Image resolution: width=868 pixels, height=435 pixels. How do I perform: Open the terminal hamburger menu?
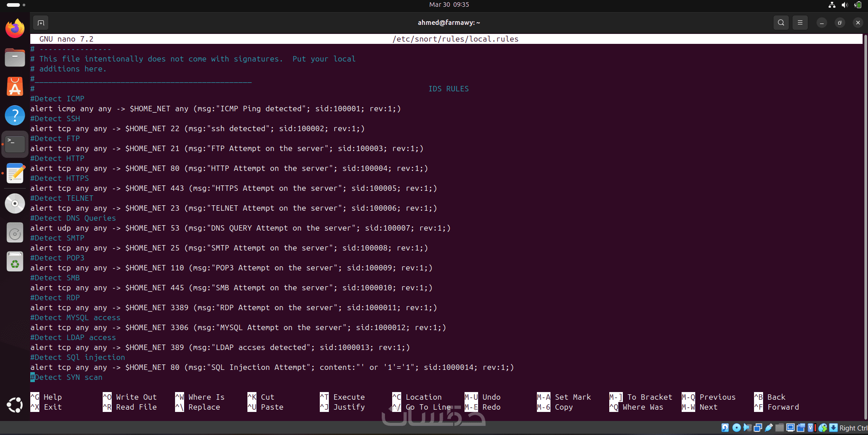coord(800,23)
